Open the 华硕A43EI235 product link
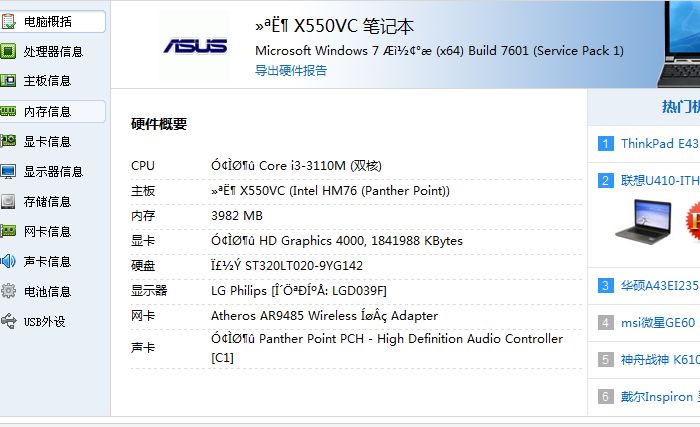The image size is (700, 427). (x=659, y=285)
